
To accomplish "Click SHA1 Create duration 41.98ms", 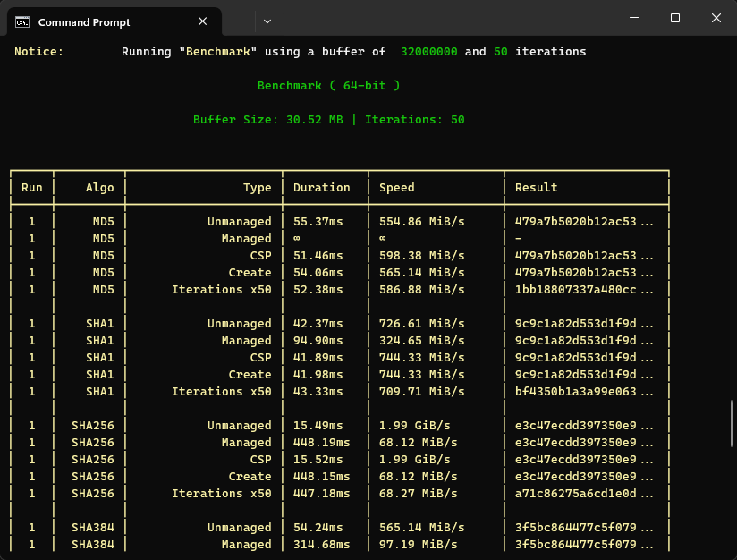I will [318, 375].
